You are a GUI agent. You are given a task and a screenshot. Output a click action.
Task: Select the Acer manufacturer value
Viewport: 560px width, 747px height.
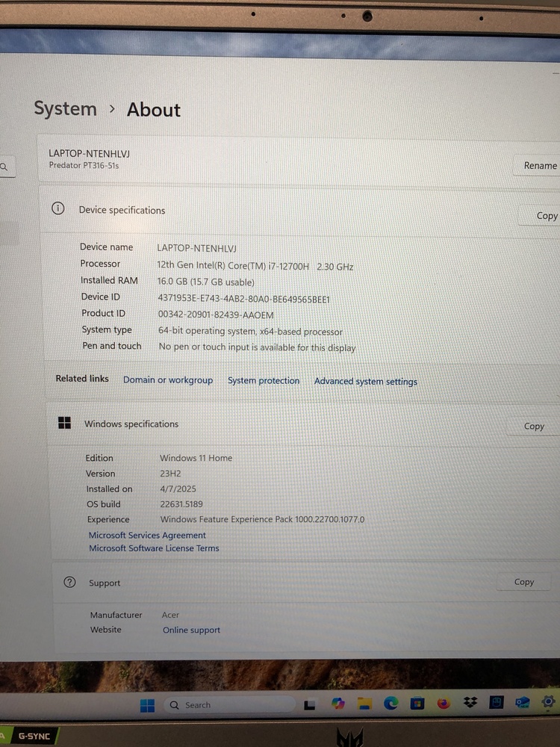[170, 615]
